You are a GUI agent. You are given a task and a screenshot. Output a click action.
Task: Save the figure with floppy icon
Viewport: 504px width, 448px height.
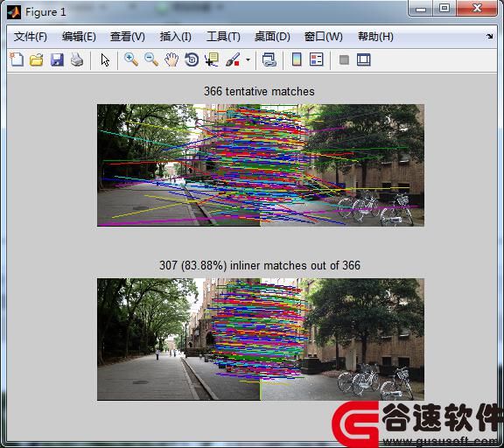[57, 59]
